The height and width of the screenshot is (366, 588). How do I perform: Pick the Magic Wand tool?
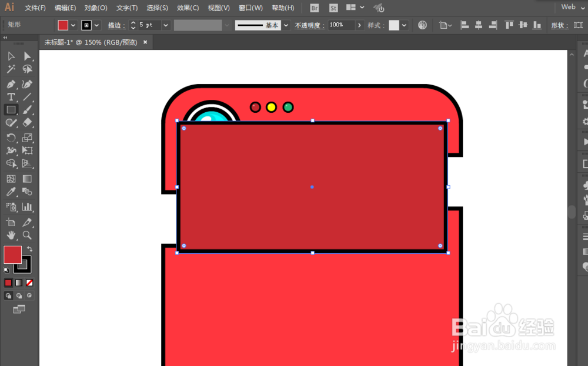pyautogui.click(x=11, y=69)
